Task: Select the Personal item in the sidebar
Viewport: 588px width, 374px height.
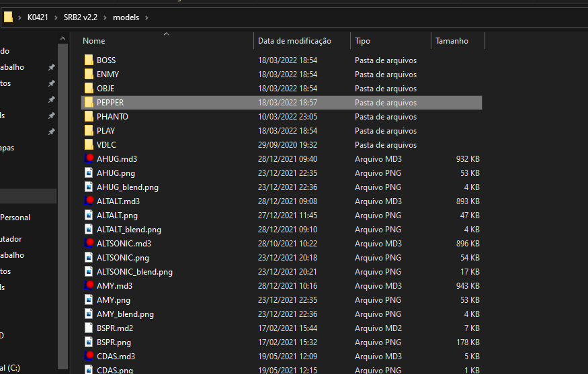Action: (15, 218)
